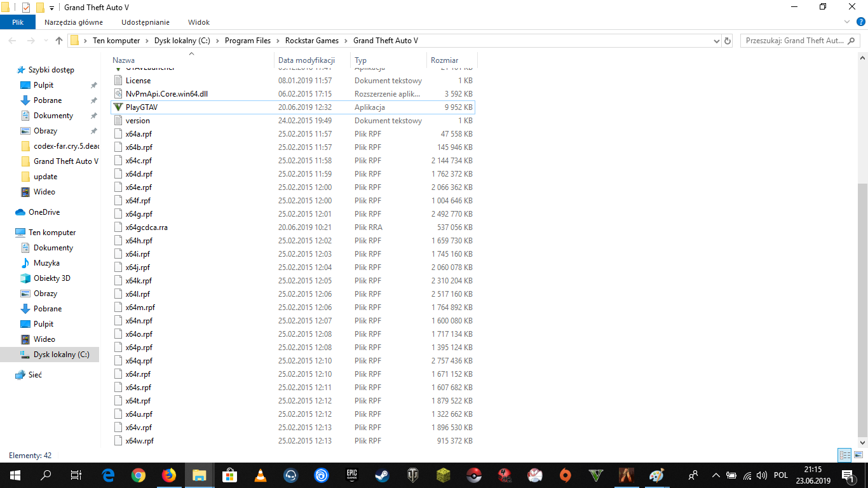The image size is (868, 488).
Task: Select the x64gcdca.rra file
Action: (x=292, y=227)
